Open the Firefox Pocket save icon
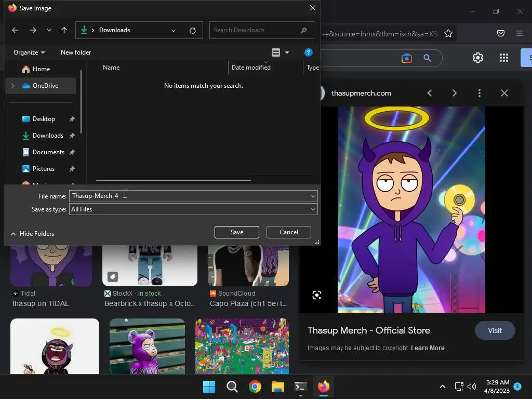 coord(500,33)
